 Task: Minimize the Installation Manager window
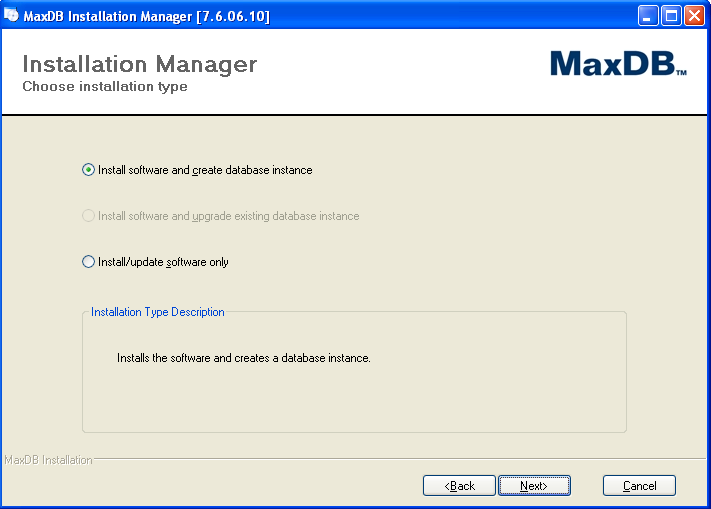tap(648, 16)
